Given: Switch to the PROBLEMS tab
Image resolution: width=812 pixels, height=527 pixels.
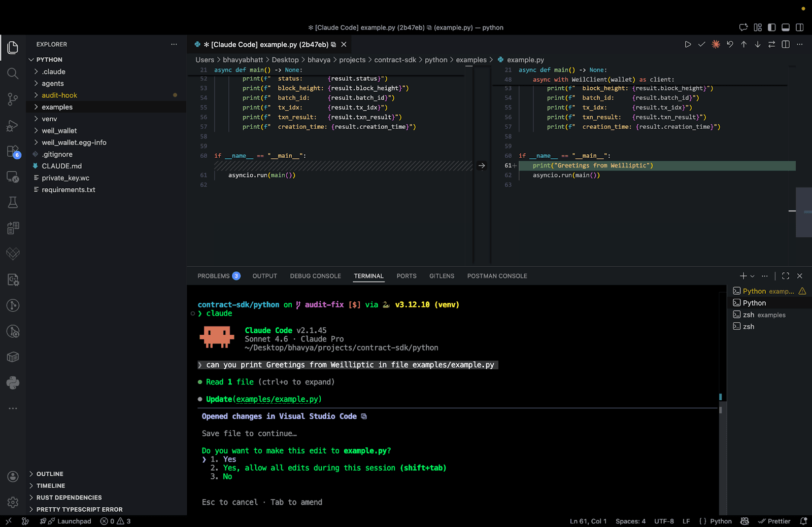Looking at the screenshot, I should (x=214, y=276).
